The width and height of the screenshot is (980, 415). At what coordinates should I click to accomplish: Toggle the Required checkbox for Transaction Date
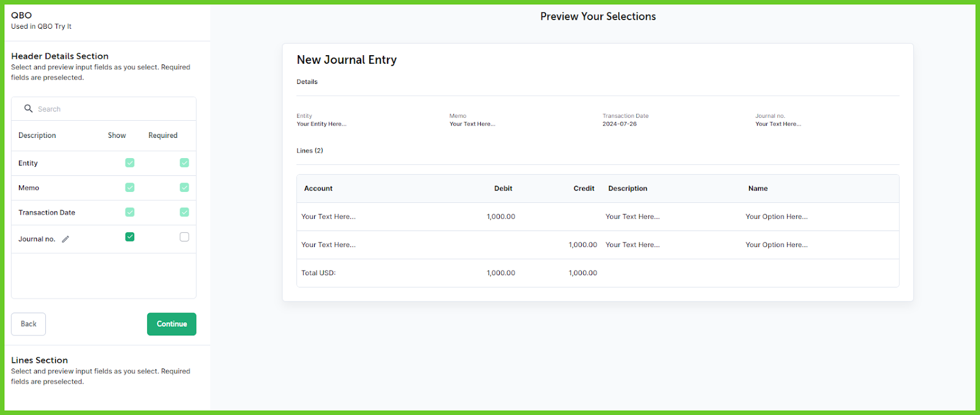click(x=184, y=212)
